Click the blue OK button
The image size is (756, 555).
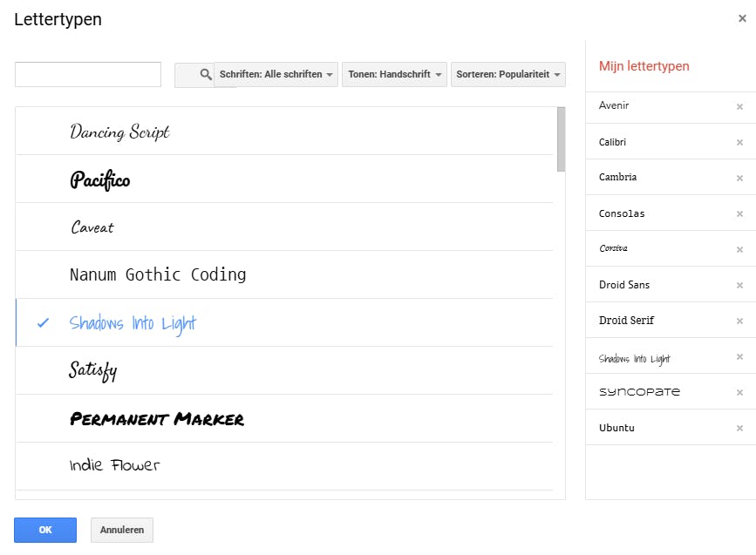tap(45, 530)
